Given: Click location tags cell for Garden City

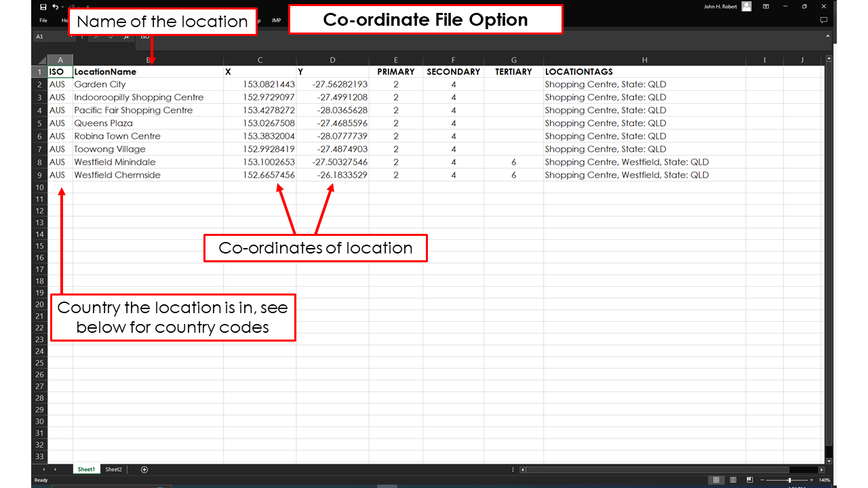Looking at the screenshot, I should 644,85.
